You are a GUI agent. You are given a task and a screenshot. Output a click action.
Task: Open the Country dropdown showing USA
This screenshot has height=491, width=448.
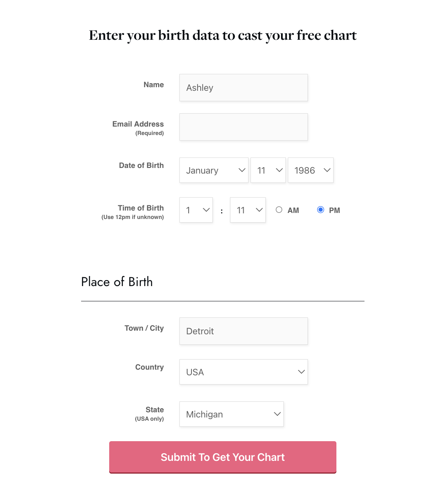click(243, 372)
